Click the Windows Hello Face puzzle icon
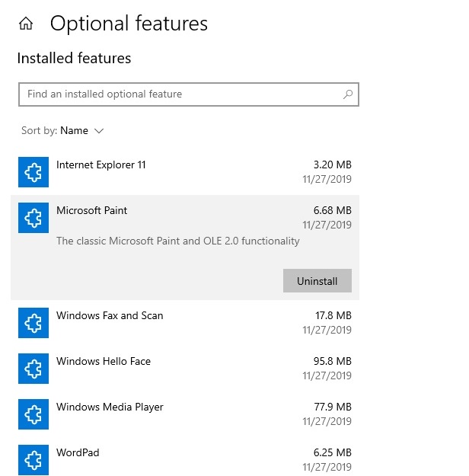The height and width of the screenshot is (476, 469). pyautogui.click(x=33, y=369)
